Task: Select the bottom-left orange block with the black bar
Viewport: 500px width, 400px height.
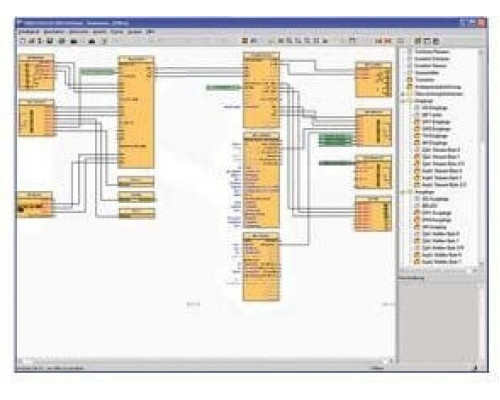Action: pyautogui.click(x=34, y=204)
